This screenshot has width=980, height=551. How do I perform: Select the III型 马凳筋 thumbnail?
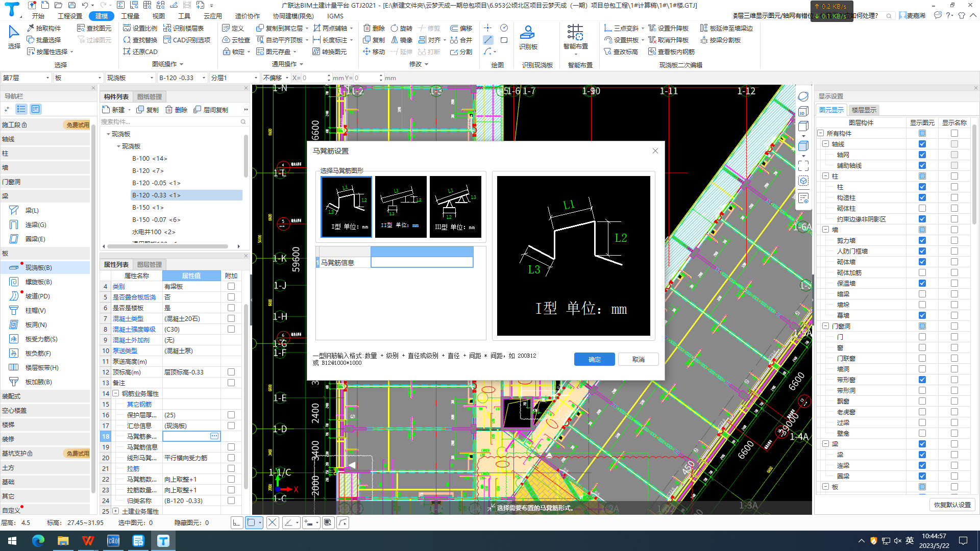coord(455,206)
